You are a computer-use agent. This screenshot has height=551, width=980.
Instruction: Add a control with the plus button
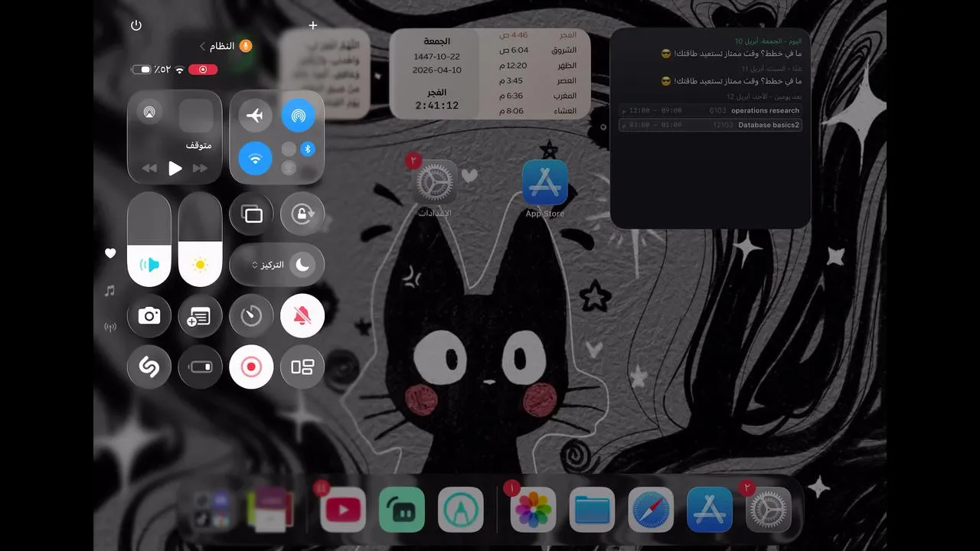tap(312, 25)
